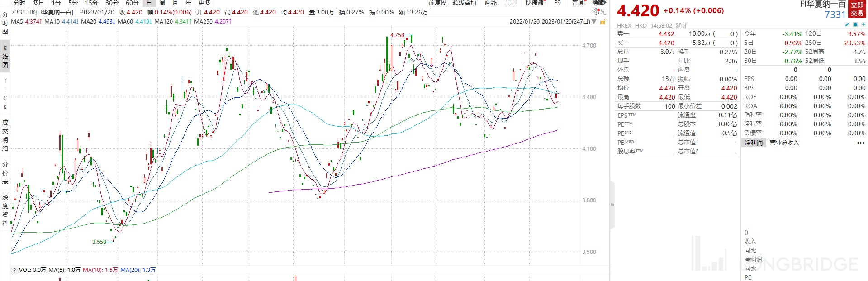Open the 画线 drawing menu
868x281 pixels.
pos(491,3)
